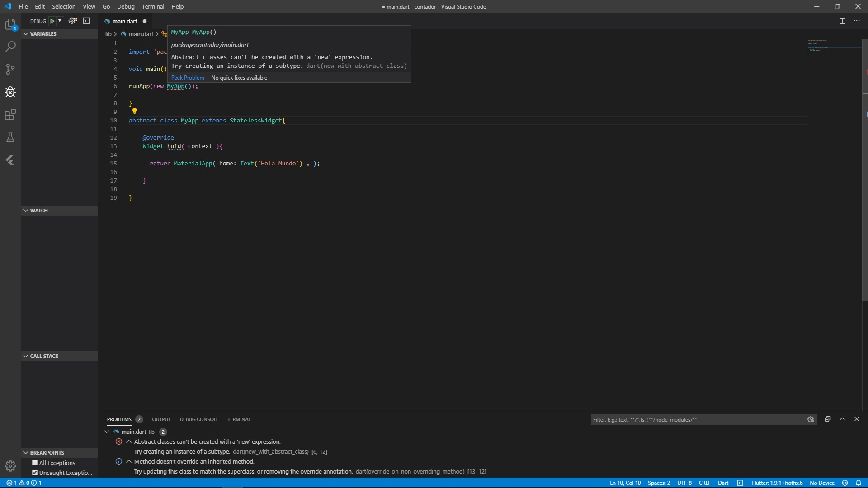Split the editor right
868x488 pixels.
point(842,21)
